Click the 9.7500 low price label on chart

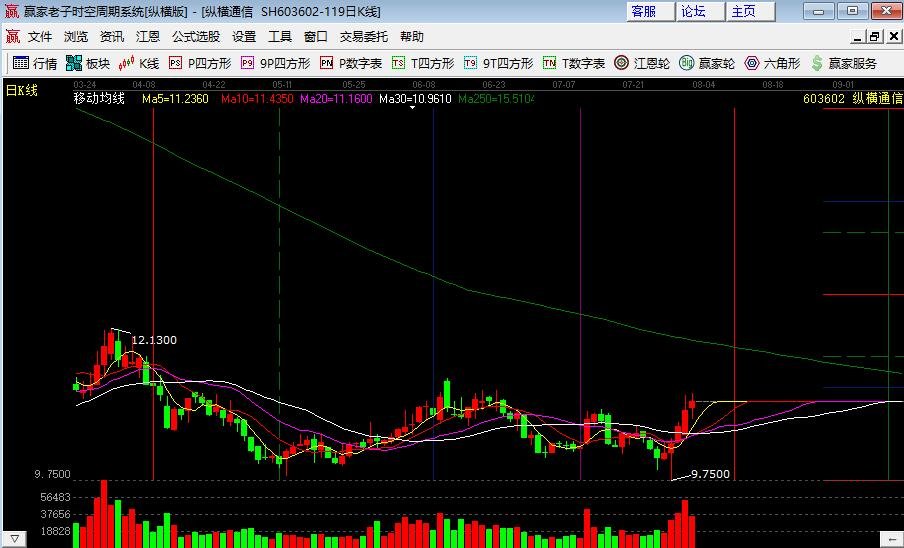[x=710, y=474]
